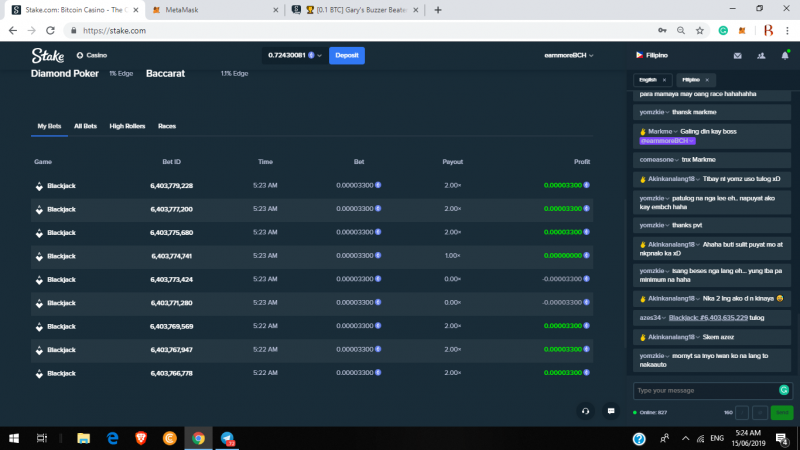Reload the page
Screen dimensions: 800x450
(50, 31)
